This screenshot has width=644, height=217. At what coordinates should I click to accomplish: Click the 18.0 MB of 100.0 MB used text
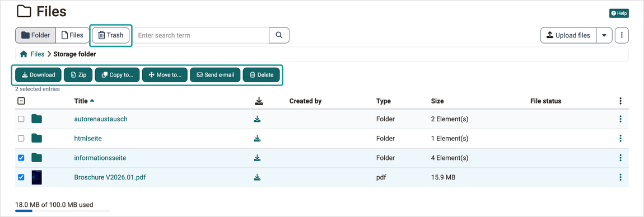54,204
